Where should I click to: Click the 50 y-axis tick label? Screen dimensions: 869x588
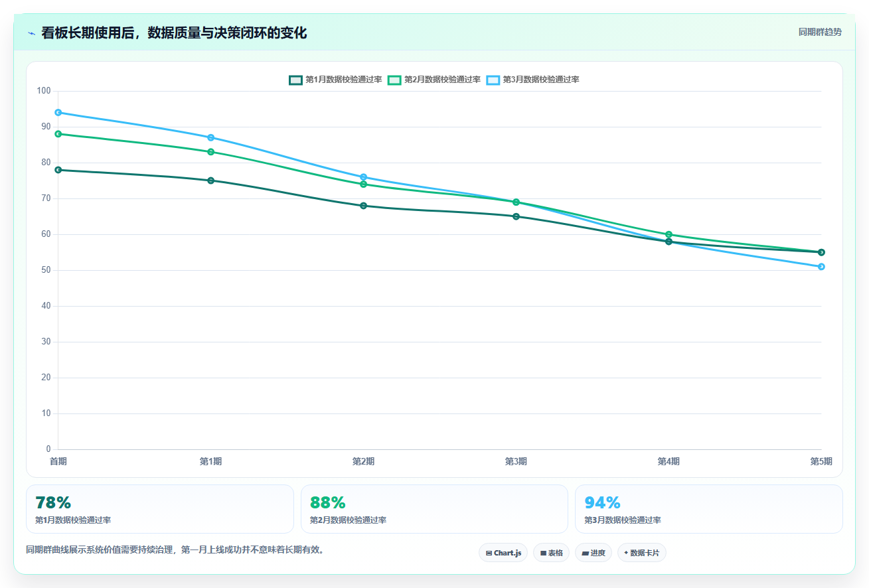click(x=46, y=270)
